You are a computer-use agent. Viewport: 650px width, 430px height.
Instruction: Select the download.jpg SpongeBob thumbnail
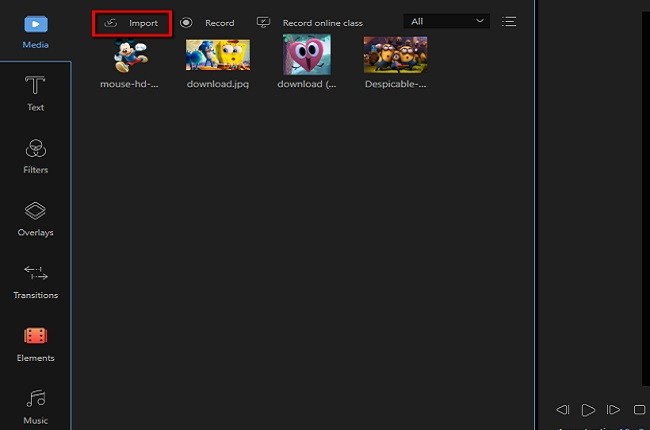(x=218, y=56)
